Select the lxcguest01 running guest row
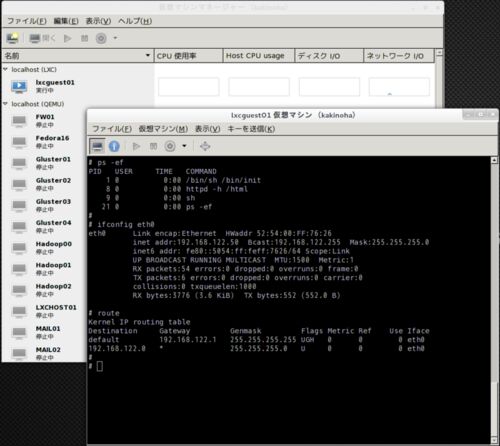 219,86
